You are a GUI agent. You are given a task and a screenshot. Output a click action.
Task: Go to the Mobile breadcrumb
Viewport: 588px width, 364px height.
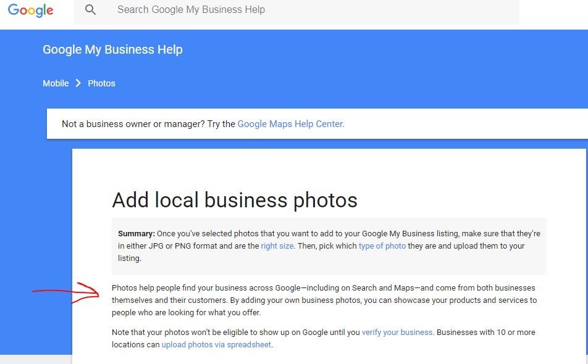pos(56,83)
